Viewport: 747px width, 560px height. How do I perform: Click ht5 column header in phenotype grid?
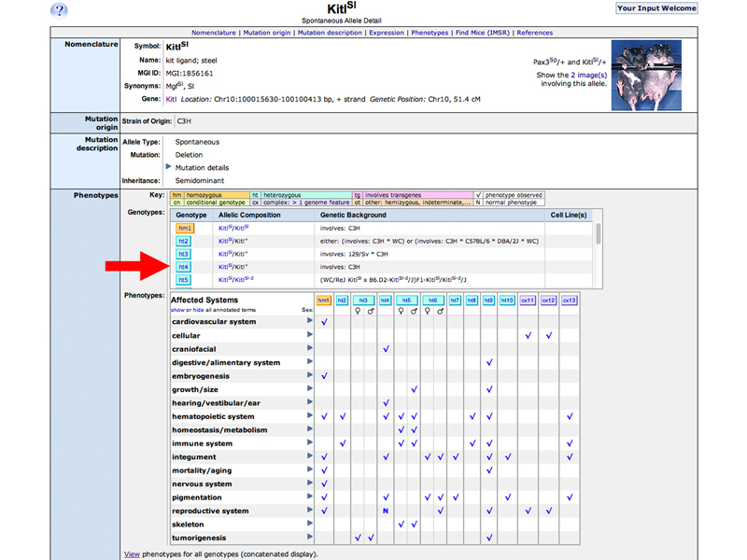coord(406,301)
